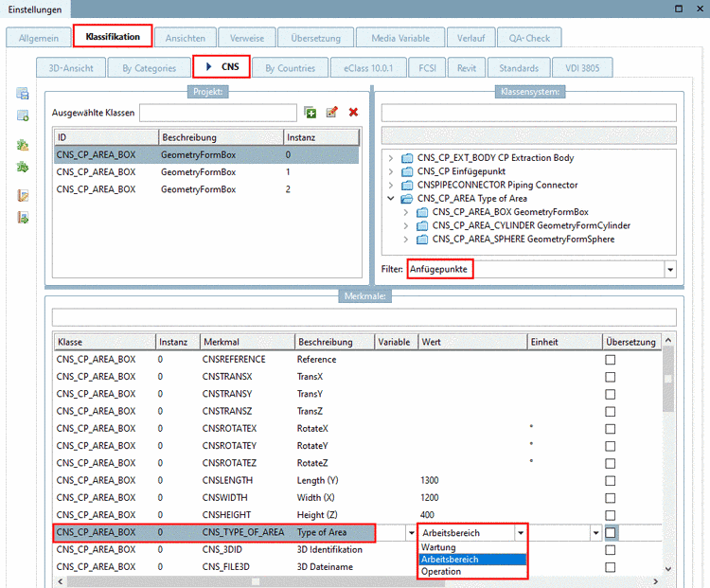Collapse the CNS_CP_AREA Type of Area node
This screenshot has height=588, width=710.
391,199
